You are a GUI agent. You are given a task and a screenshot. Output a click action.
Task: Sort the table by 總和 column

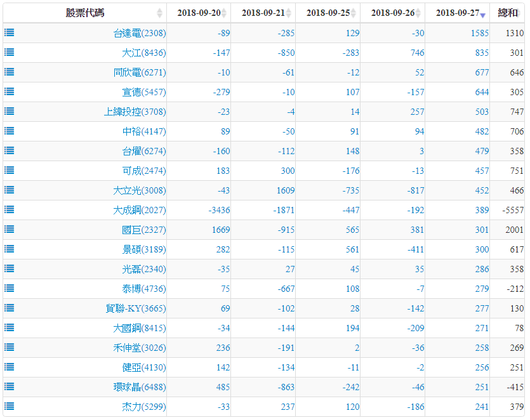coord(508,13)
